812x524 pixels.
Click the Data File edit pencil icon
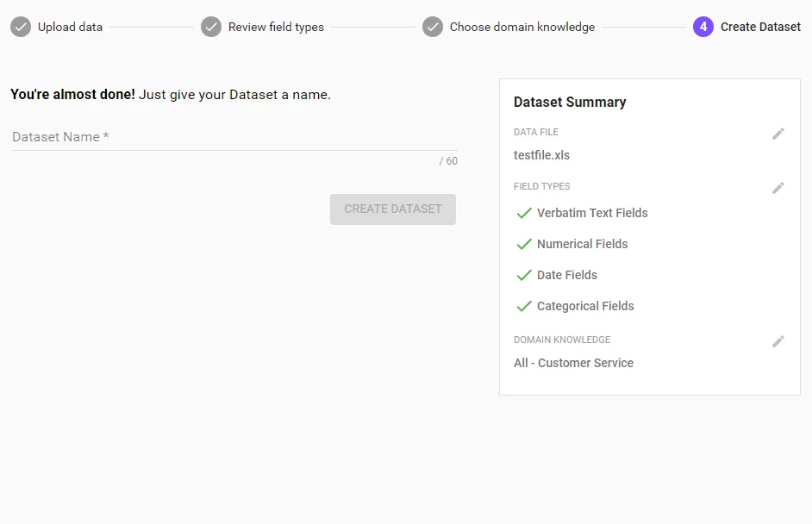point(778,134)
